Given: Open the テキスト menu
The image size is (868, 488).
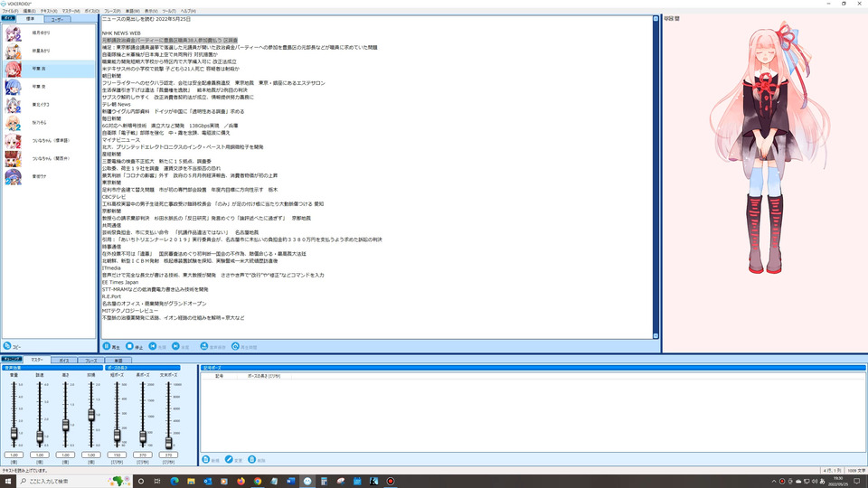Looking at the screenshot, I should 49,11.
